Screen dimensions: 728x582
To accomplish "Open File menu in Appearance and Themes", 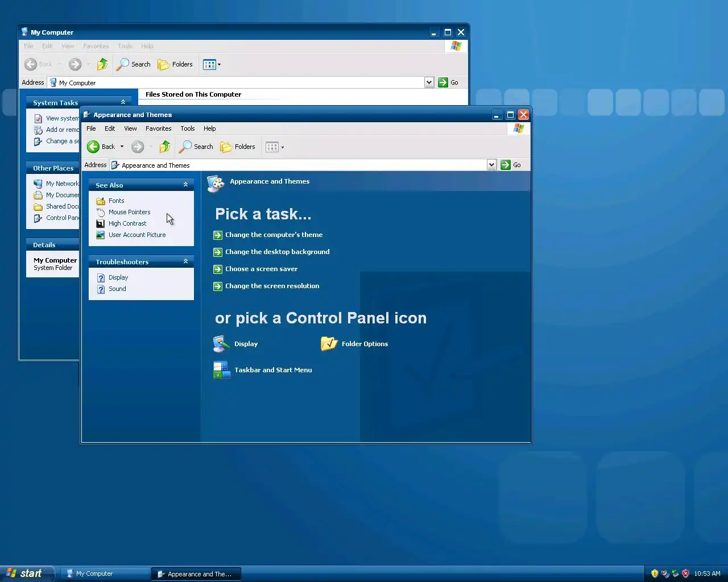I will [91, 128].
